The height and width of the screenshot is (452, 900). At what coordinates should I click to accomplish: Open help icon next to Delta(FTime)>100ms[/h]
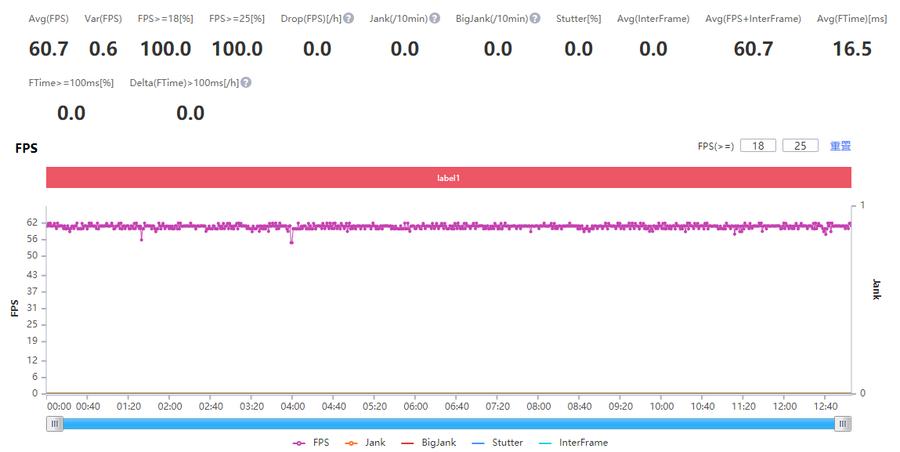pyautogui.click(x=246, y=83)
